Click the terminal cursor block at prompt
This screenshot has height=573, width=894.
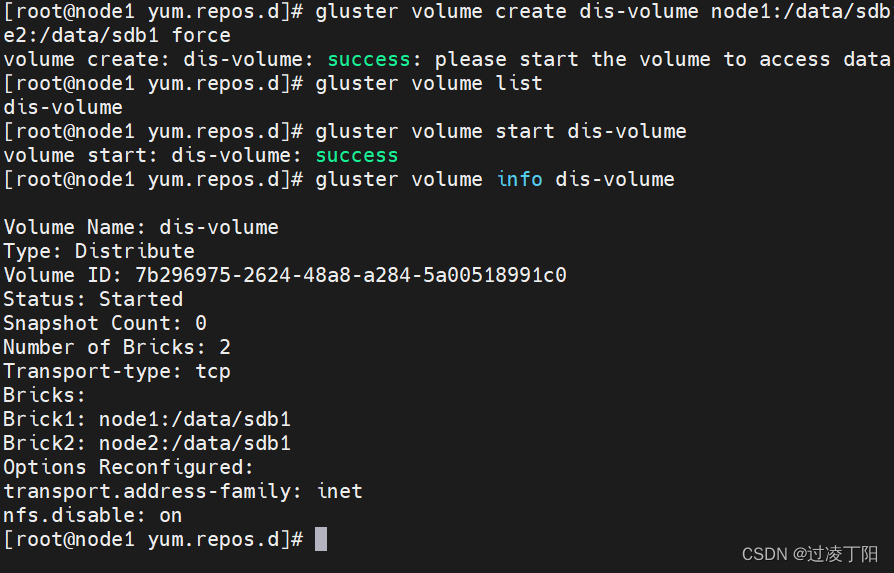(x=321, y=539)
